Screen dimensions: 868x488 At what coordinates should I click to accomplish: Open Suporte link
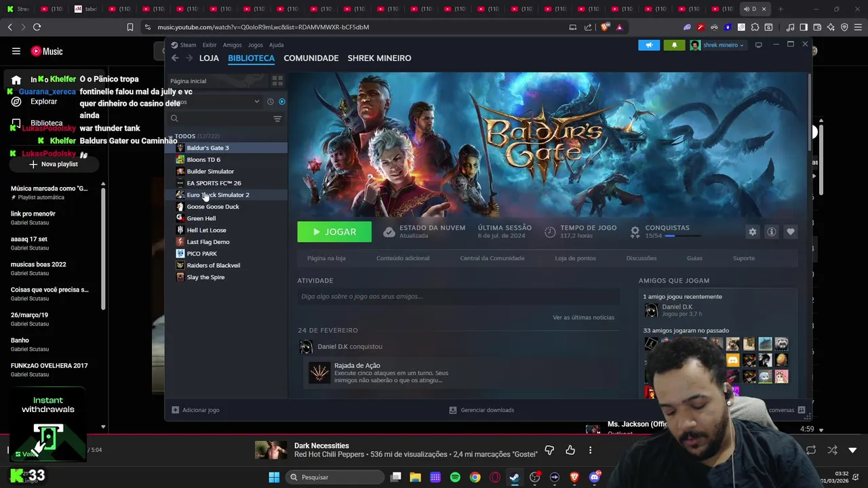pyautogui.click(x=744, y=258)
